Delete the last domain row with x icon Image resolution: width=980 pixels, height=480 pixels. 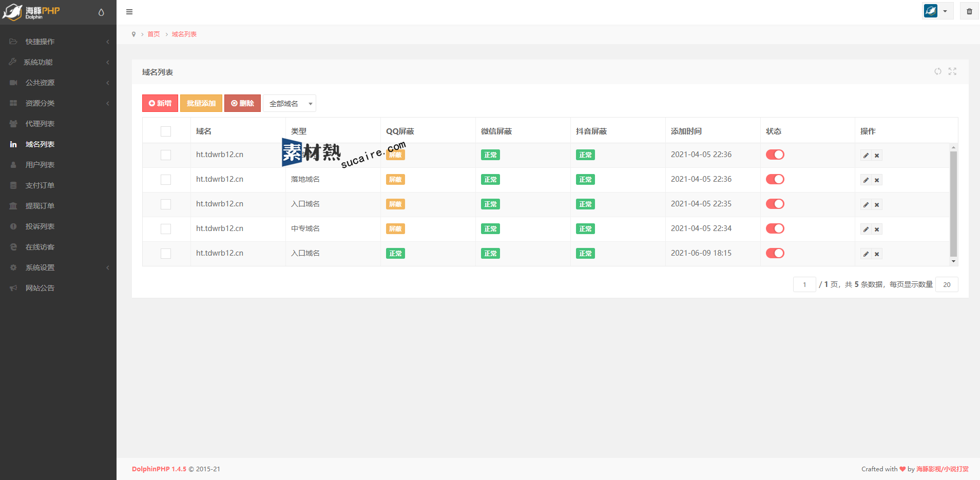pos(877,254)
